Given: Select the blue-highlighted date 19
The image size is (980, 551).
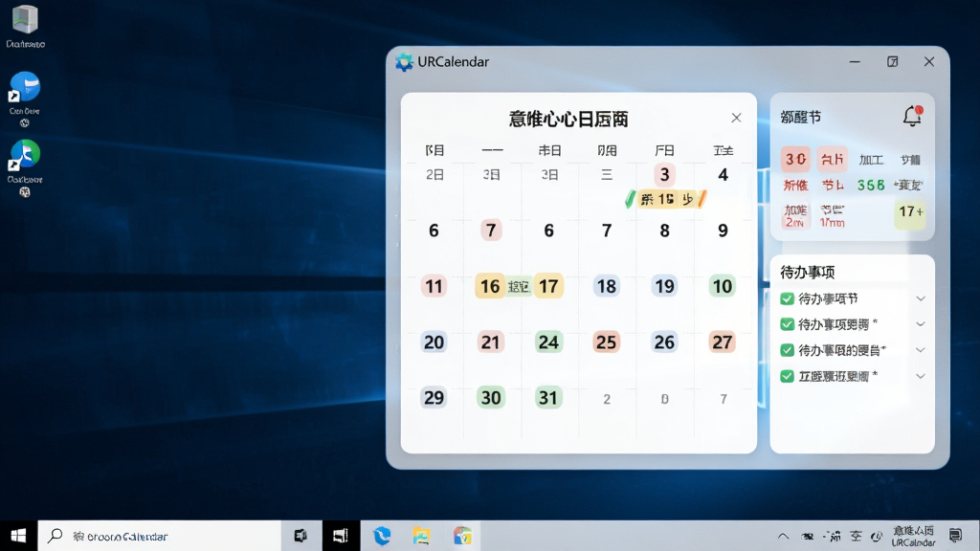Looking at the screenshot, I should tap(664, 286).
